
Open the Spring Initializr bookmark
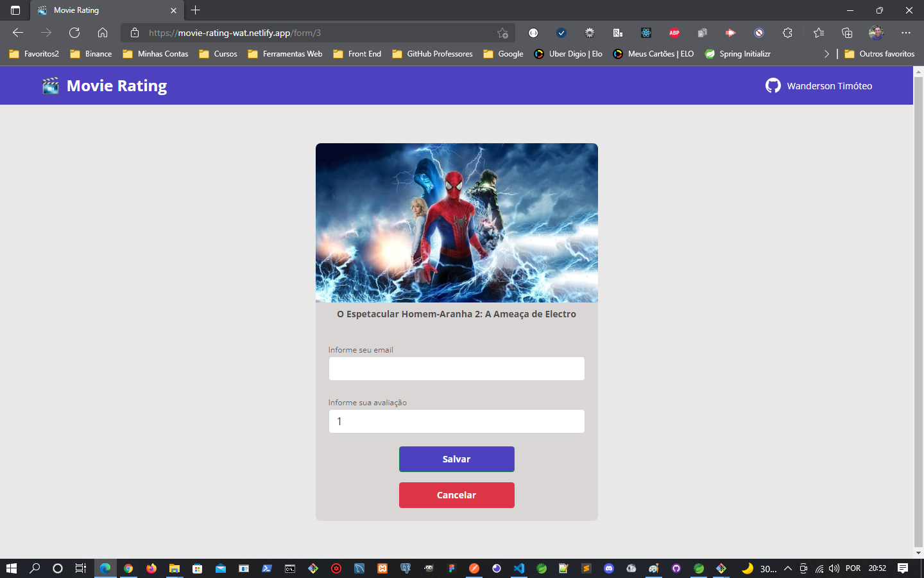(738, 54)
